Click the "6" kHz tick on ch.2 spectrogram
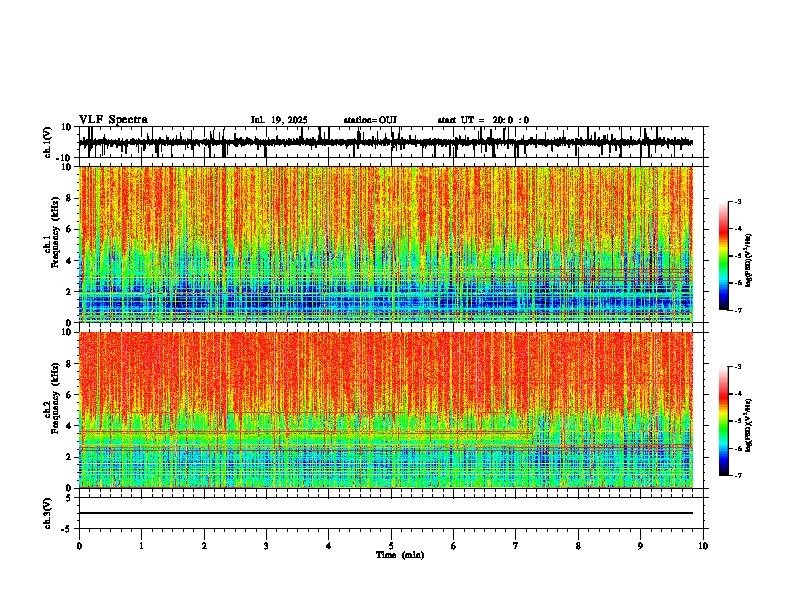 click(70, 395)
